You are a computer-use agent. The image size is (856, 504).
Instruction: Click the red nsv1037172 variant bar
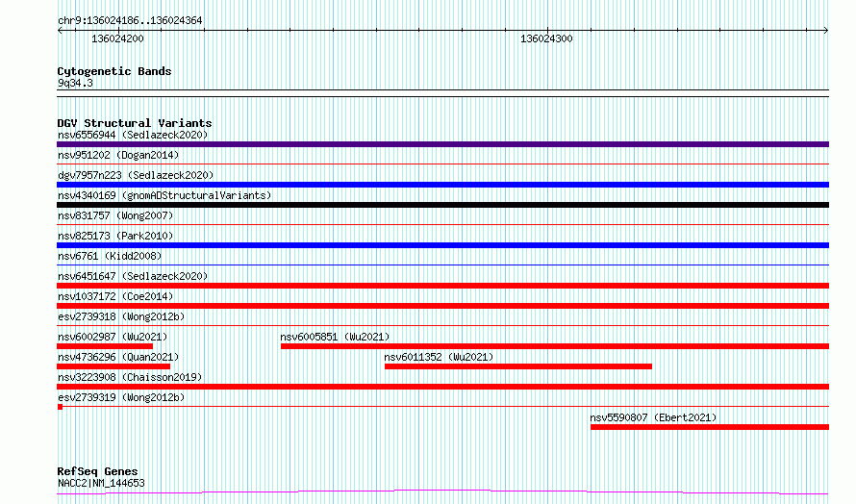(442, 306)
